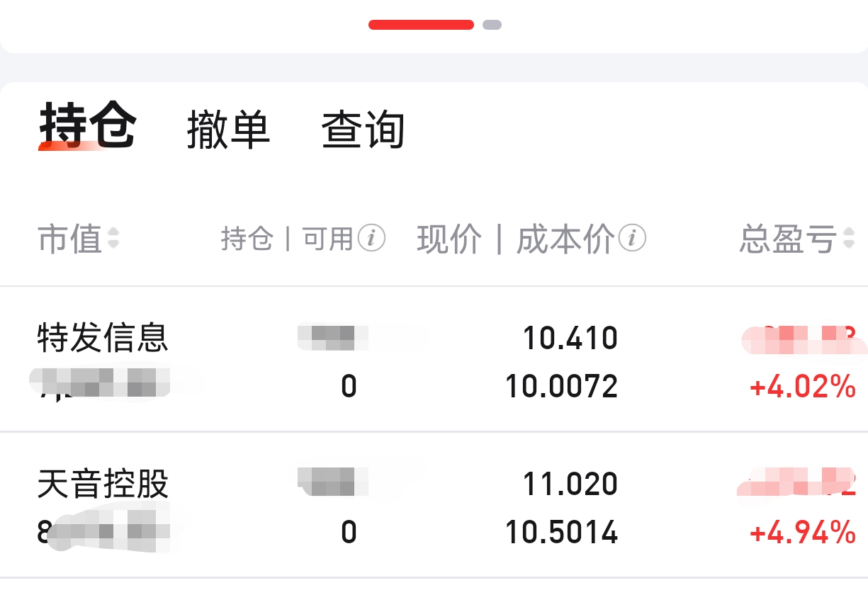Tap the info icon beside 持仓 | 可用

(x=371, y=239)
